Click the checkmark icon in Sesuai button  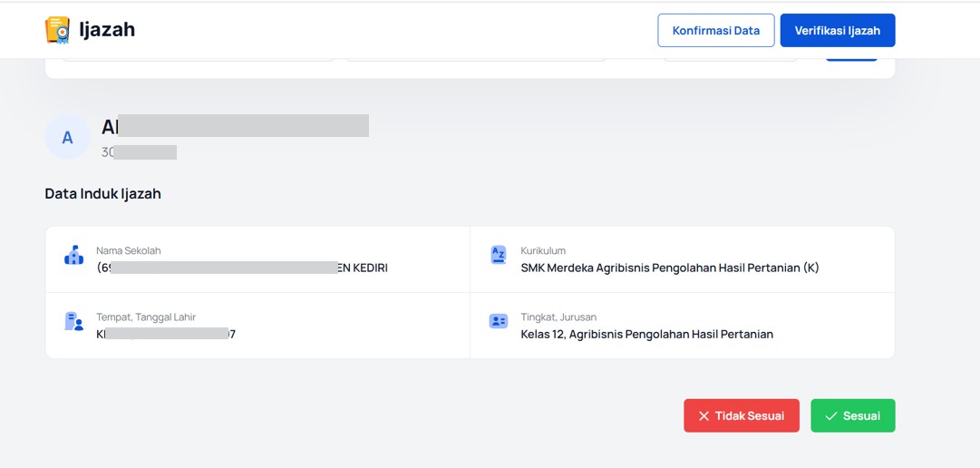pos(830,416)
